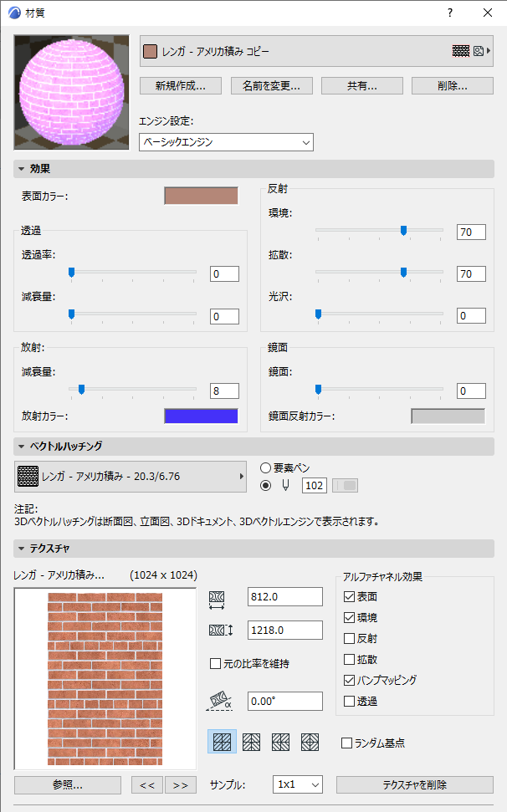507x812 pixels.
Task: Select the second texture mirroring mode icon
Action: pyautogui.click(x=251, y=742)
